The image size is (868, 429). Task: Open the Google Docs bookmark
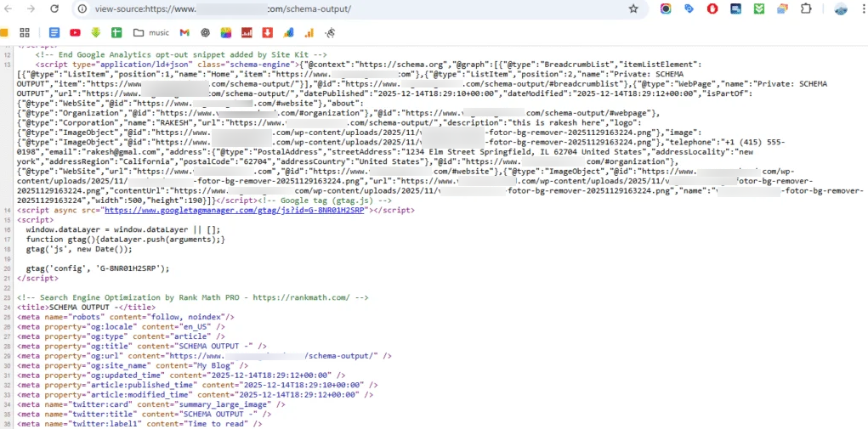[54, 32]
